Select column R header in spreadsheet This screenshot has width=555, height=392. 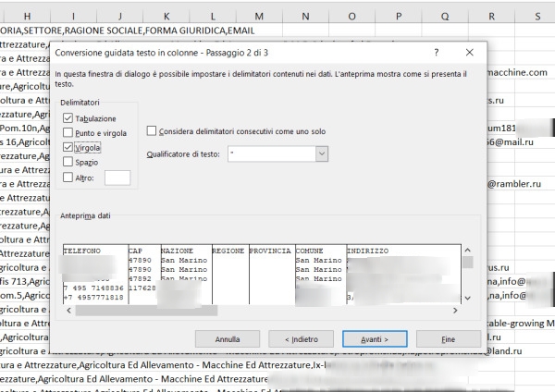click(492, 16)
